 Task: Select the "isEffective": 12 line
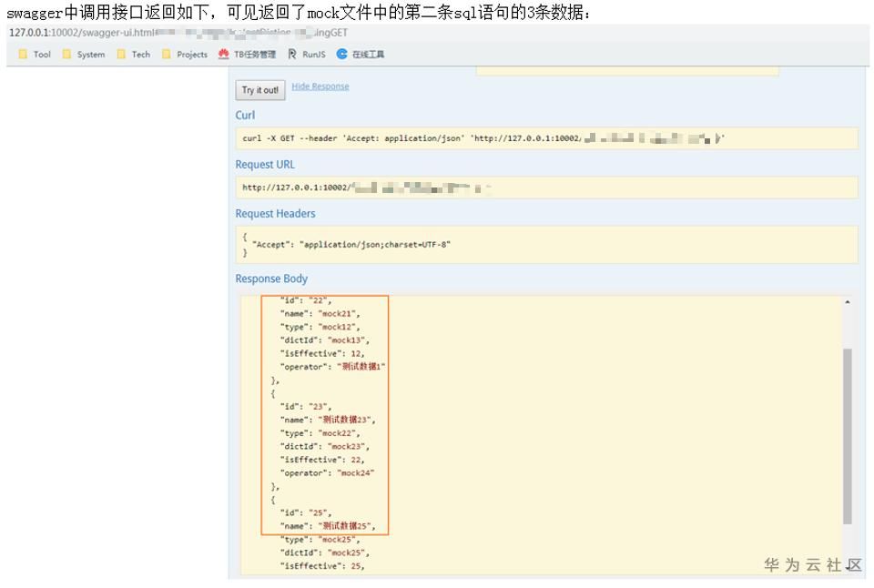(322, 354)
